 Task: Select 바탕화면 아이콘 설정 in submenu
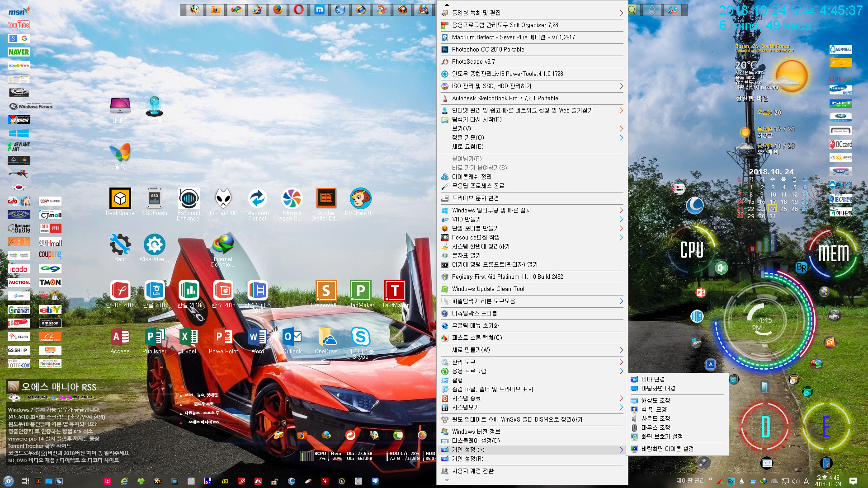[x=677, y=449]
